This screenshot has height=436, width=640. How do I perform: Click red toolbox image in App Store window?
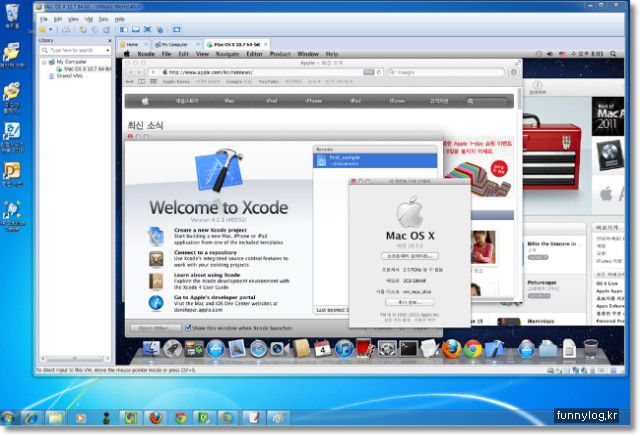point(551,153)
